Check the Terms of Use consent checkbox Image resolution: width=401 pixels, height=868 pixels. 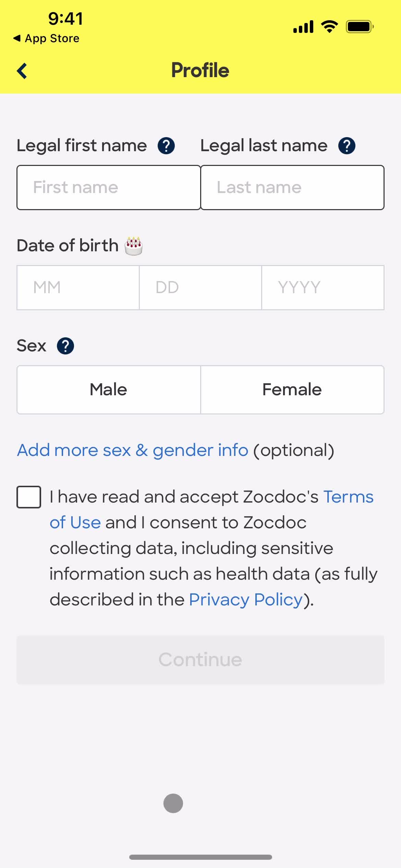pyautogui.click(x=29, y=497)
